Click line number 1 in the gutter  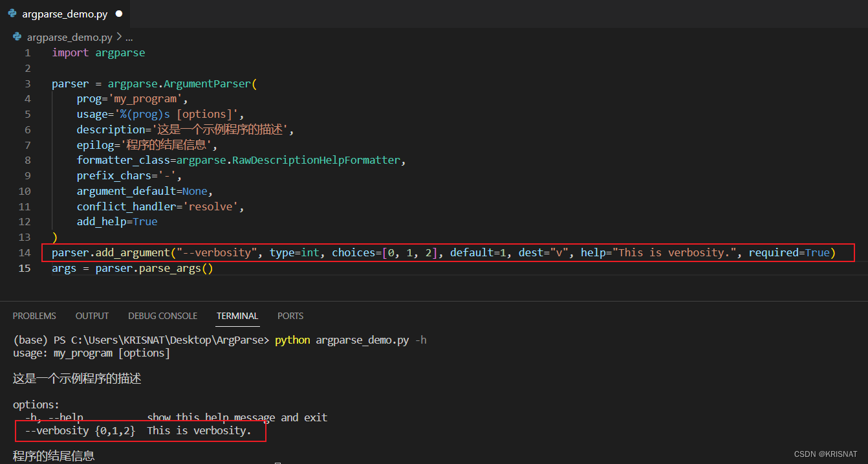[27, 52]
